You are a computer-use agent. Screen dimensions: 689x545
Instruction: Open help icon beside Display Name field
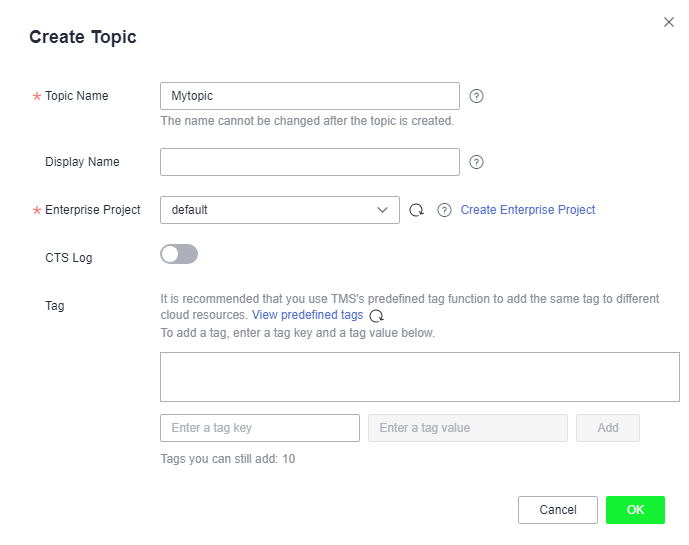coord(476,162)
